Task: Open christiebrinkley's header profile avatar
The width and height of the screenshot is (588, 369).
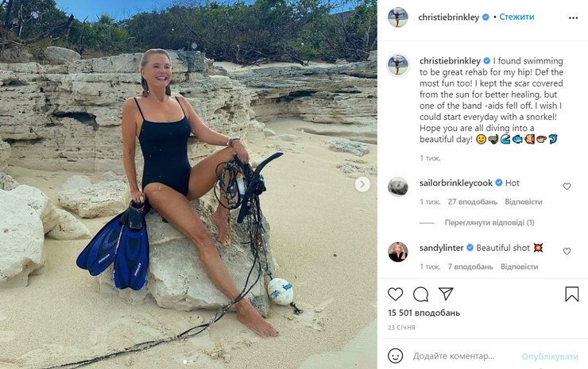Action: [398, 17]
